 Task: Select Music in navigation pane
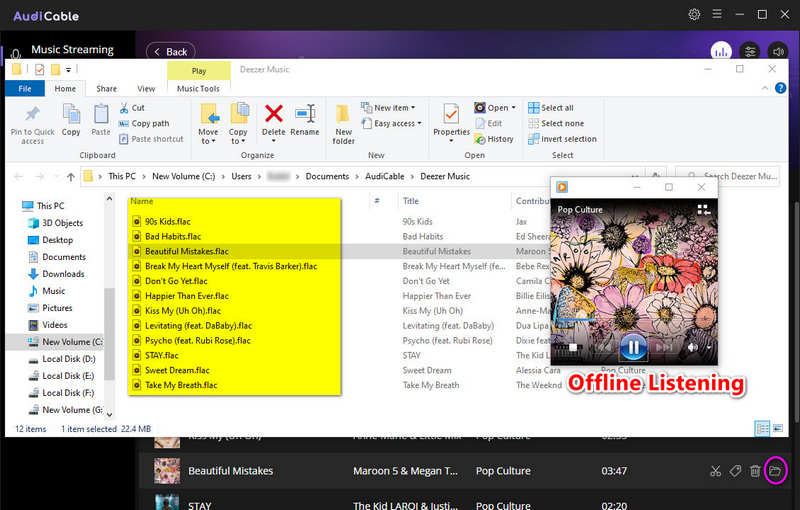54,291
